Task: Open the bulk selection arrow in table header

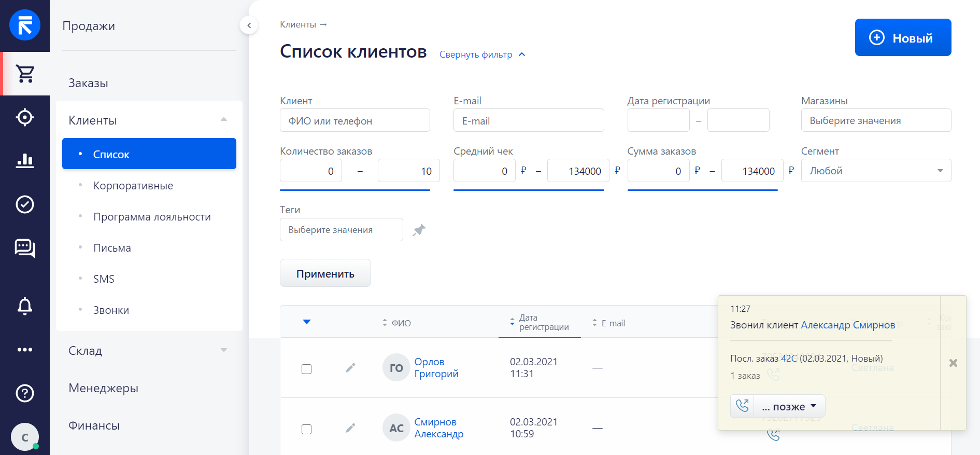Action: coord(307,322)
